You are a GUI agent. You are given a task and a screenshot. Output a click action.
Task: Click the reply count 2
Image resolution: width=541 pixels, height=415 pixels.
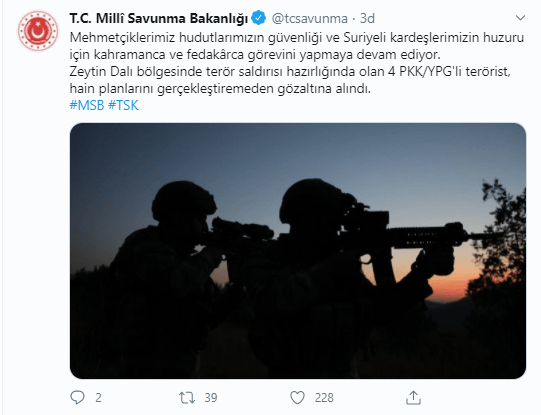point(98,398)
